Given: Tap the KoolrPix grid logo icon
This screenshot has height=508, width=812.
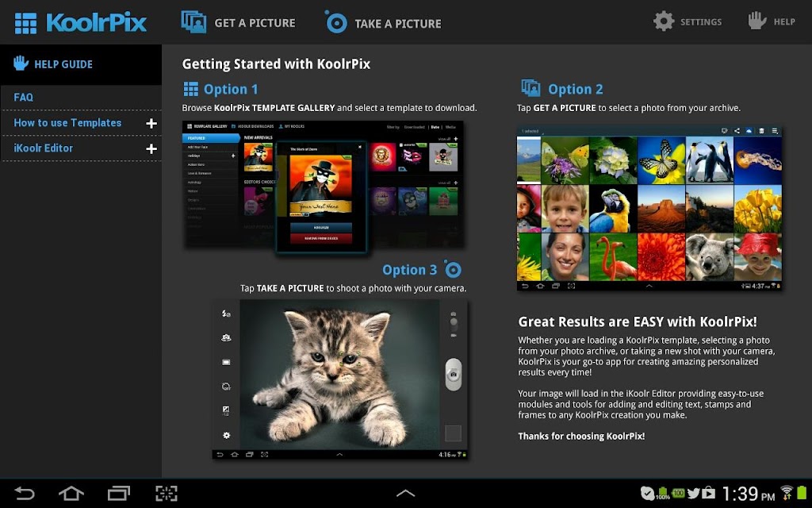Looking at the screenshot, I should pos(25,23).
